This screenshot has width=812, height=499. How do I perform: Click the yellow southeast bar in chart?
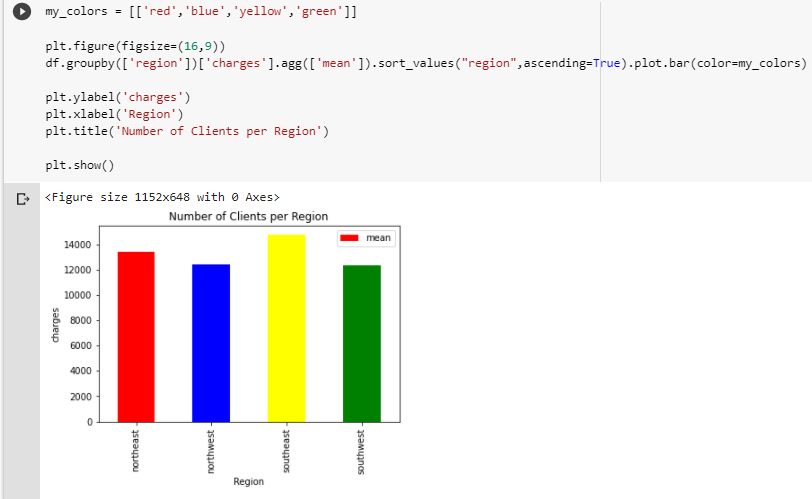pyautogui.click(x=286, y=328)
